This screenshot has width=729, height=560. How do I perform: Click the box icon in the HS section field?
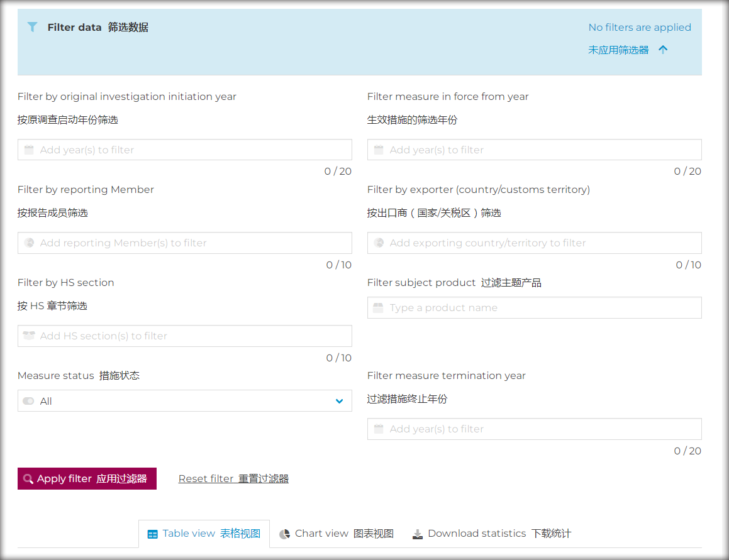pos(29,336)
